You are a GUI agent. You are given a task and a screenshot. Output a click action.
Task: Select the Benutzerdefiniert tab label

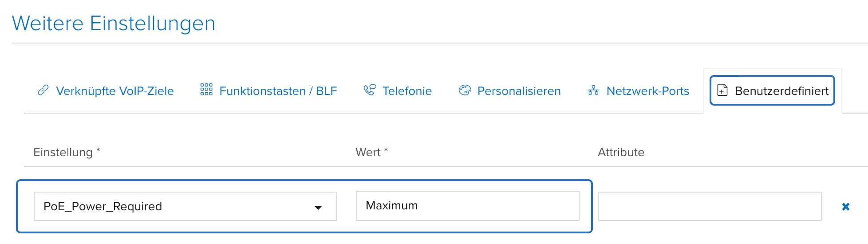[781, 91]
